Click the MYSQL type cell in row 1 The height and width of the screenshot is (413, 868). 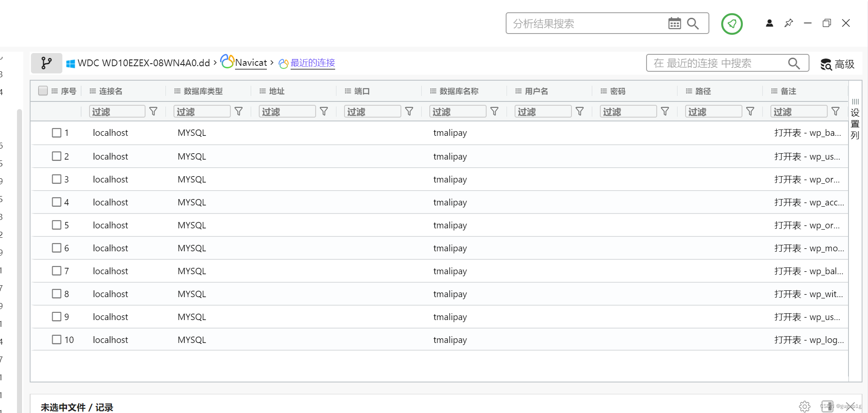click(x=192, y=132)
